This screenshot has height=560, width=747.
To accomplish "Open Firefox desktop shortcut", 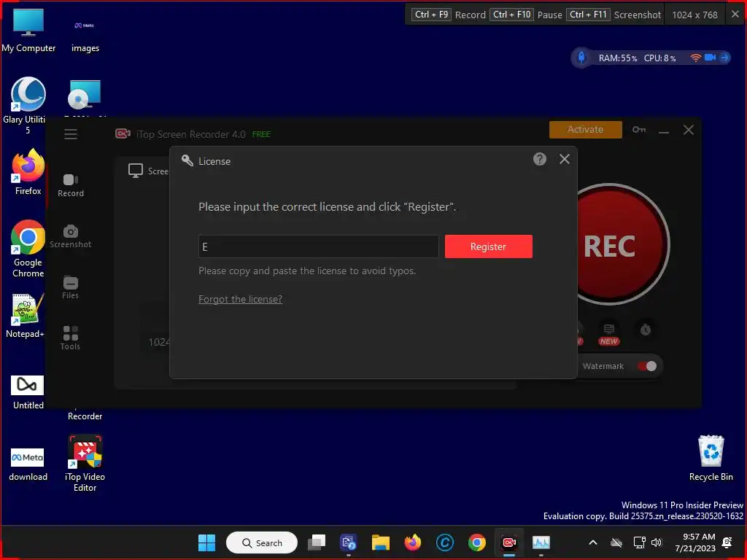I will 28,172.
